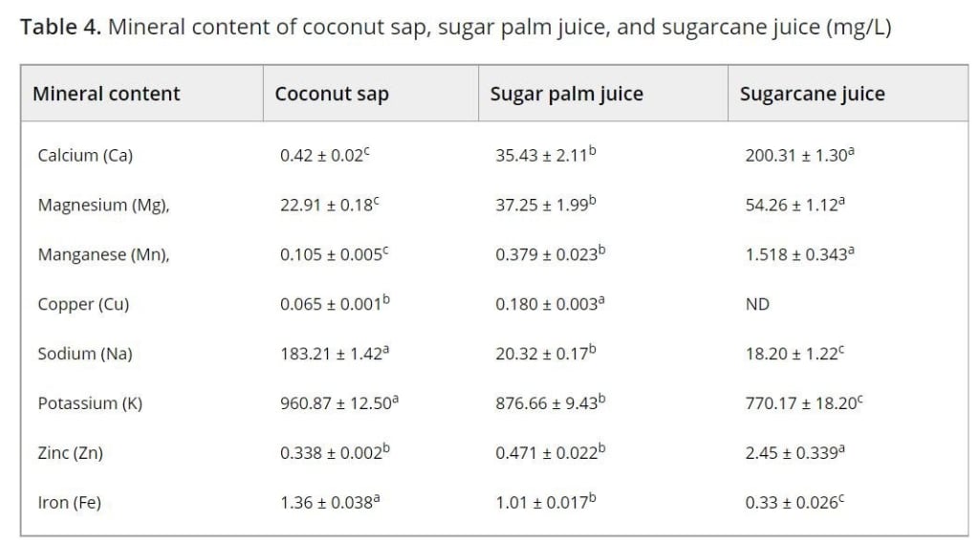Click the ND cell for copper
The image size is (980, 543).
pos(757,304)
